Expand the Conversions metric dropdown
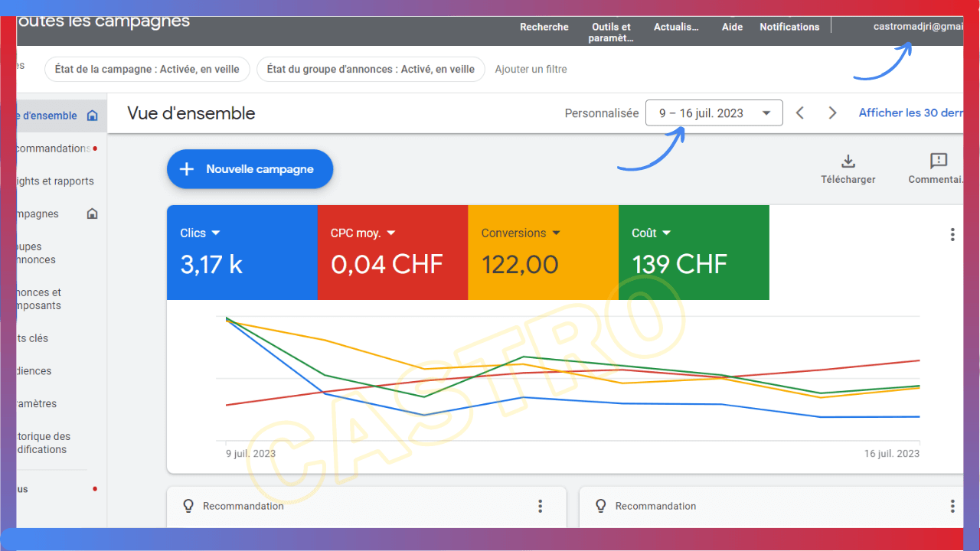The height and width of the screenshot is (551, 980). (557, 233)
